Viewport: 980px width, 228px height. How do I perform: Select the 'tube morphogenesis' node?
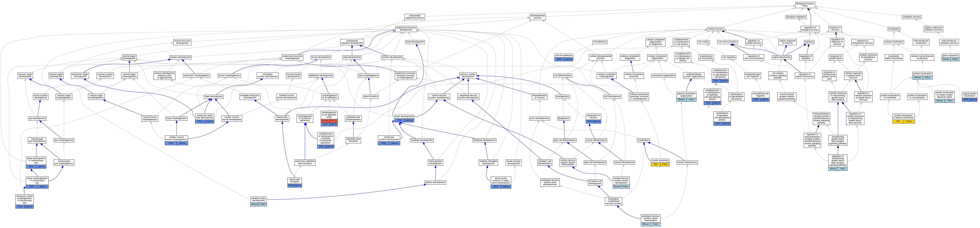click(x=368, y=76)
